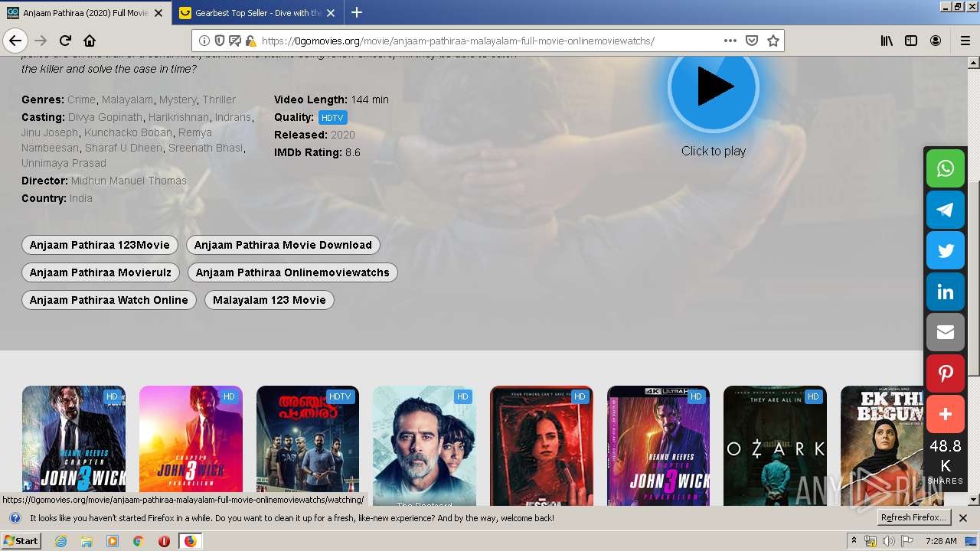980x551 pixels.
Task: Show hidden system tray icons
Action: click(854, 541)
